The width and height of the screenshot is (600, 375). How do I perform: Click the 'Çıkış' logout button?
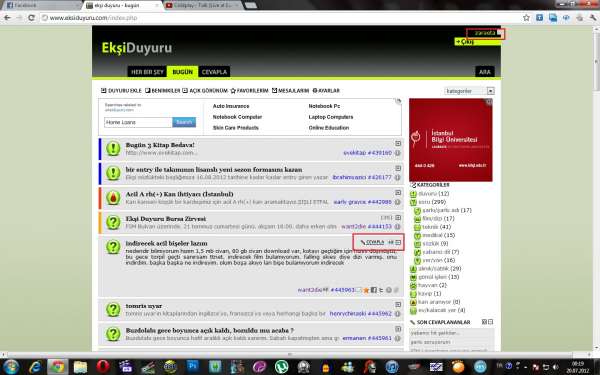tap(477, 42)
